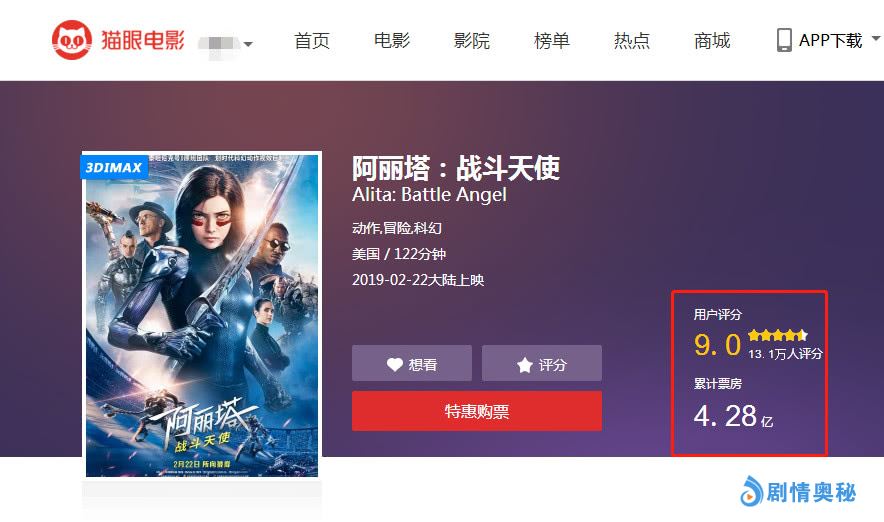Open the 商城 navigation tab

711,41
